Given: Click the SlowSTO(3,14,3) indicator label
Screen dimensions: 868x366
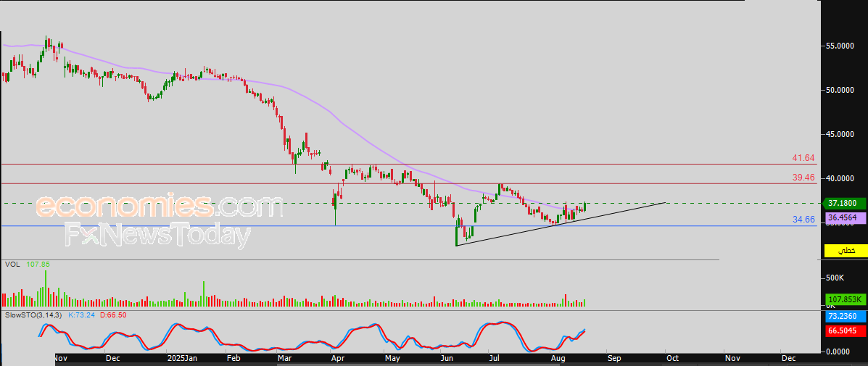Looking at the screenshot, I should click(x=34, y=315).
